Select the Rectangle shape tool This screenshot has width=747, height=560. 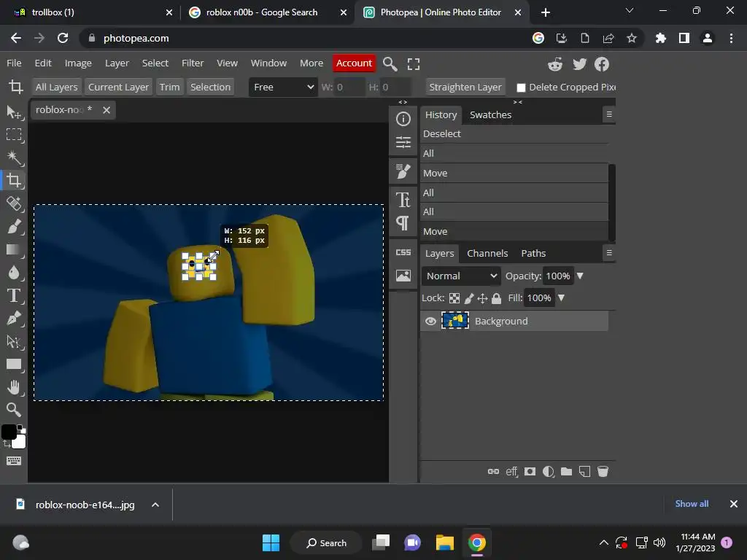[x=14, y=365]
